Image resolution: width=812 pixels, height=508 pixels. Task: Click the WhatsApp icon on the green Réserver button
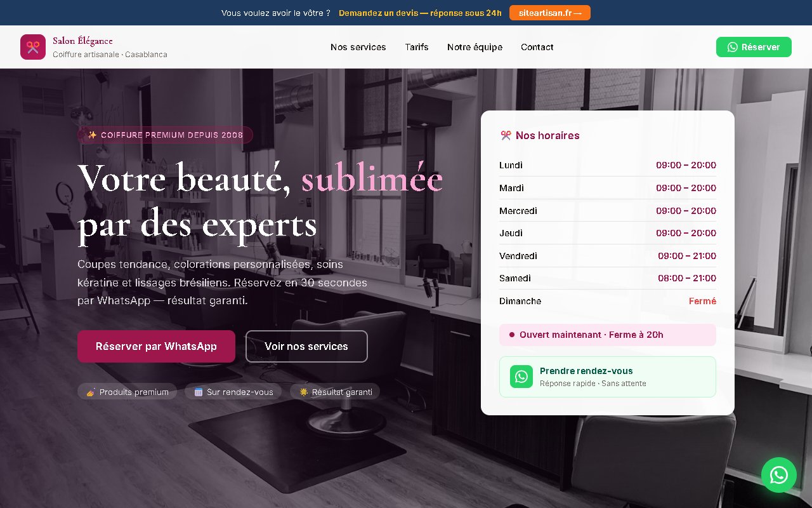point(733,47)
